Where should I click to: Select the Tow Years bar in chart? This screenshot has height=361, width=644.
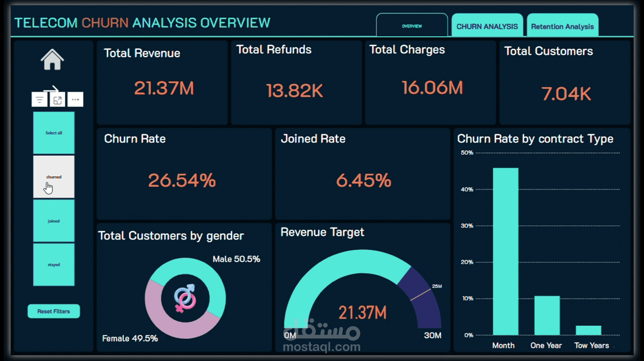pos(589,330)
